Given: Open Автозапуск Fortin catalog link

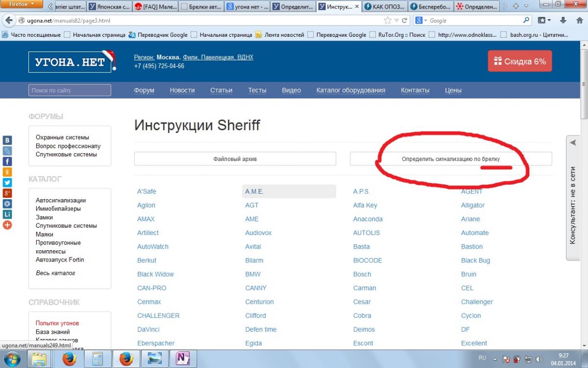Looking at the screenshot, I should 60,260.
